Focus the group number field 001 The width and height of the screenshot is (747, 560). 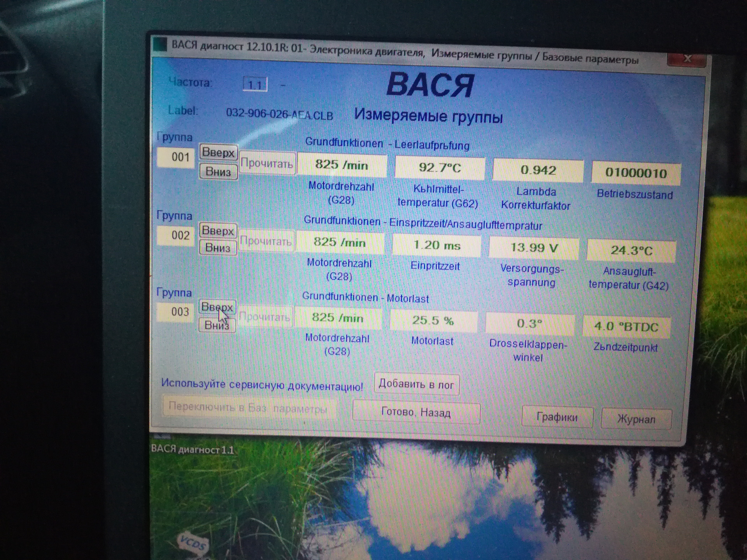pos(175,157)
